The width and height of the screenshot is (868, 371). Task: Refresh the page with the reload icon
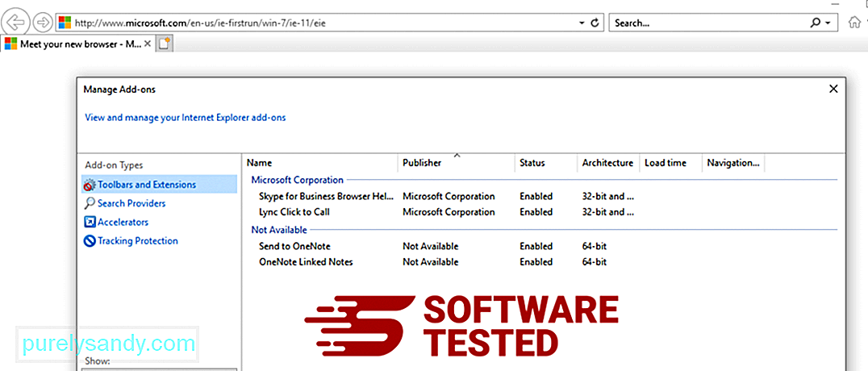point(595,23)
